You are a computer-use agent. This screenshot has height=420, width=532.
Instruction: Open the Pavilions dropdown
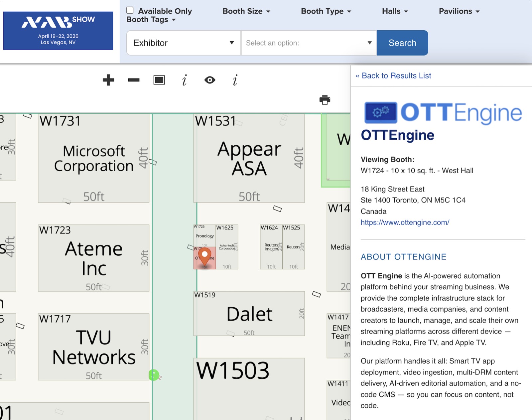pyautogui.click(x=459, y=11)
